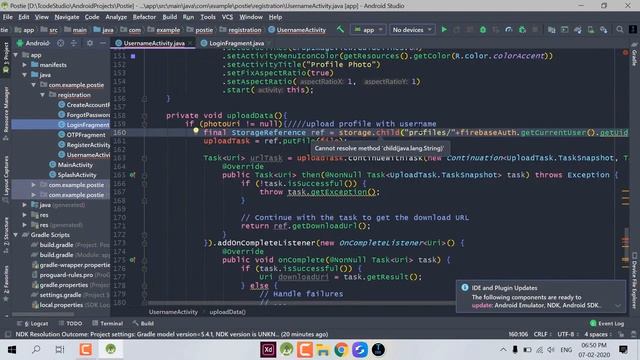Open the File menu
Image resolution: width=640 pixels, height=360 pixels.
7,17
